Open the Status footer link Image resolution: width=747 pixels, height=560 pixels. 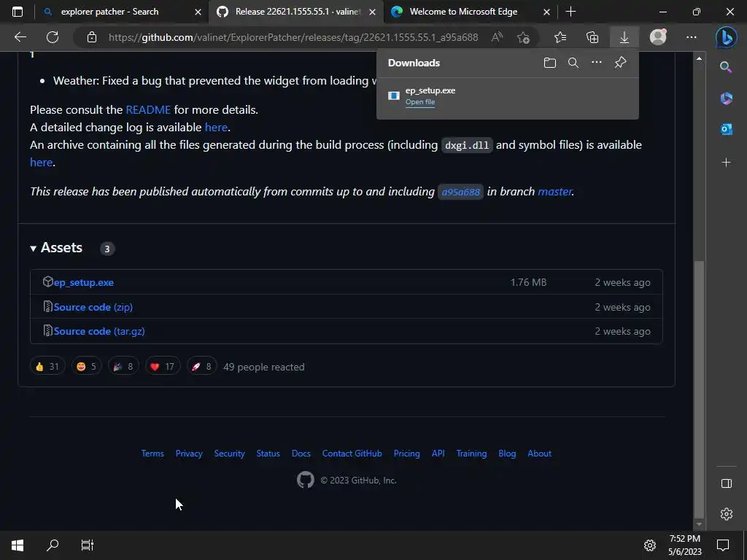[x=268, y=454]
